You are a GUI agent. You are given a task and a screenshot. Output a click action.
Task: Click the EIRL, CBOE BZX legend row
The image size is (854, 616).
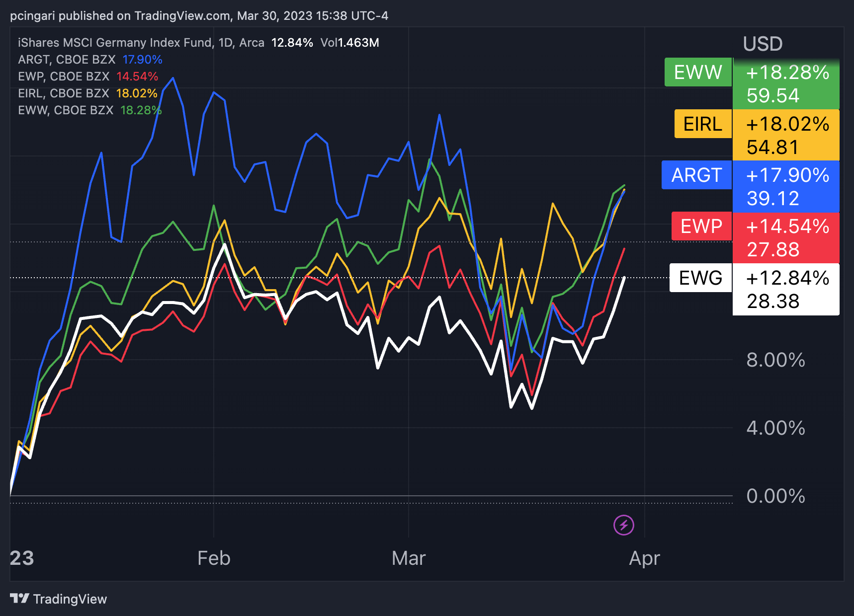pyautogui.click(x=87, y=93)
